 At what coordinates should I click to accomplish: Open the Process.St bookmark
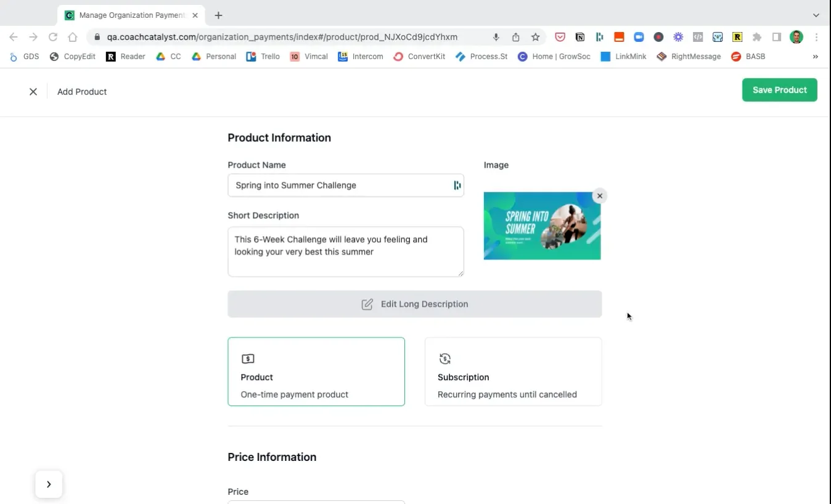[x=481, y=57]
